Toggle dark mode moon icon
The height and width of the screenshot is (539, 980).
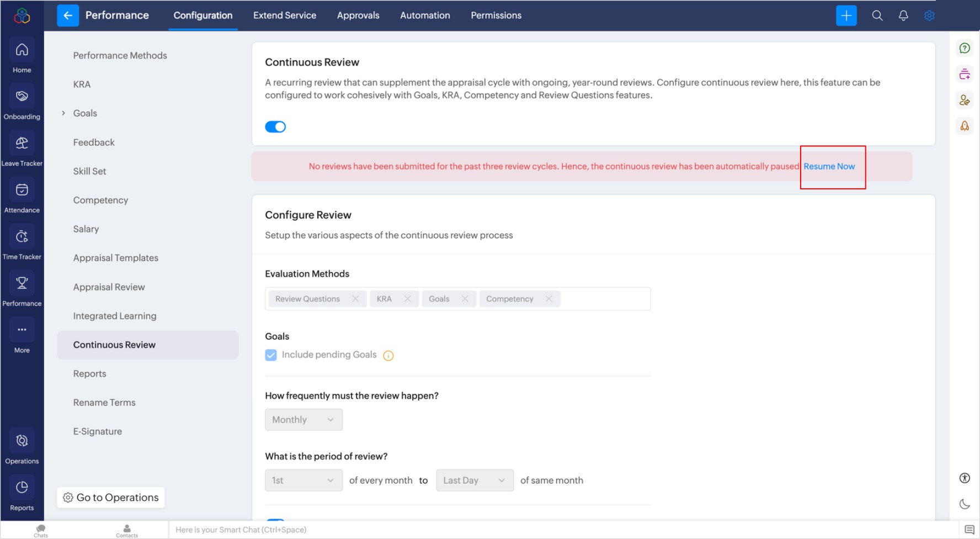(x=965, y=504)
